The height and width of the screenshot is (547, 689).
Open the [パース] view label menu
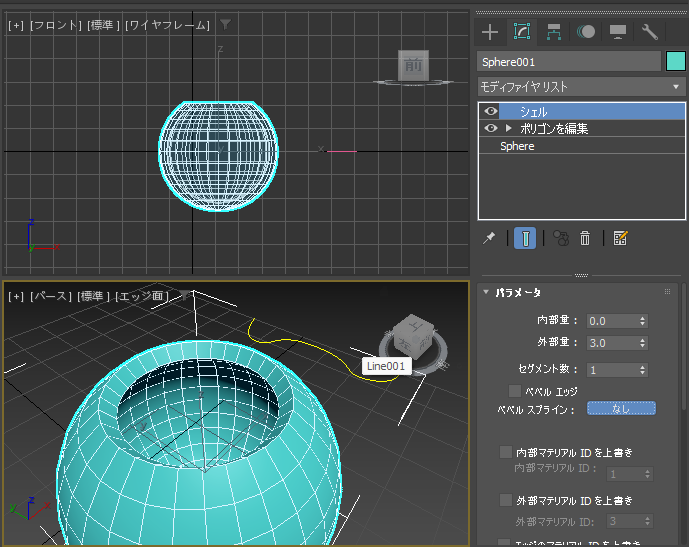51,297
